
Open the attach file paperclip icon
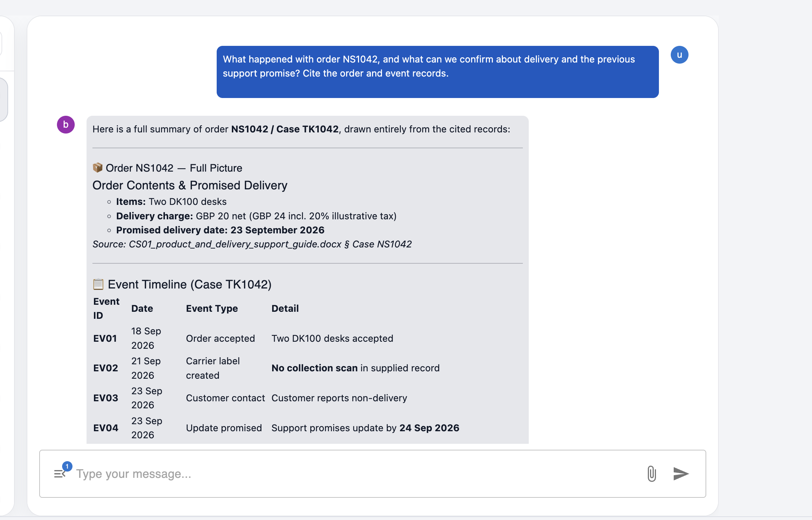652,474
